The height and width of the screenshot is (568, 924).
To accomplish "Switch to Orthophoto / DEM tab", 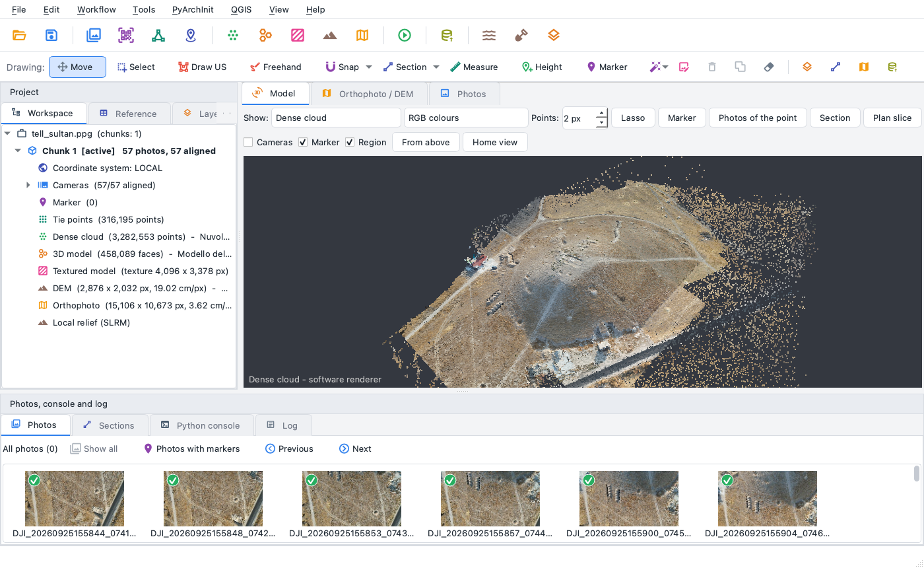I will tap(369, 94).
